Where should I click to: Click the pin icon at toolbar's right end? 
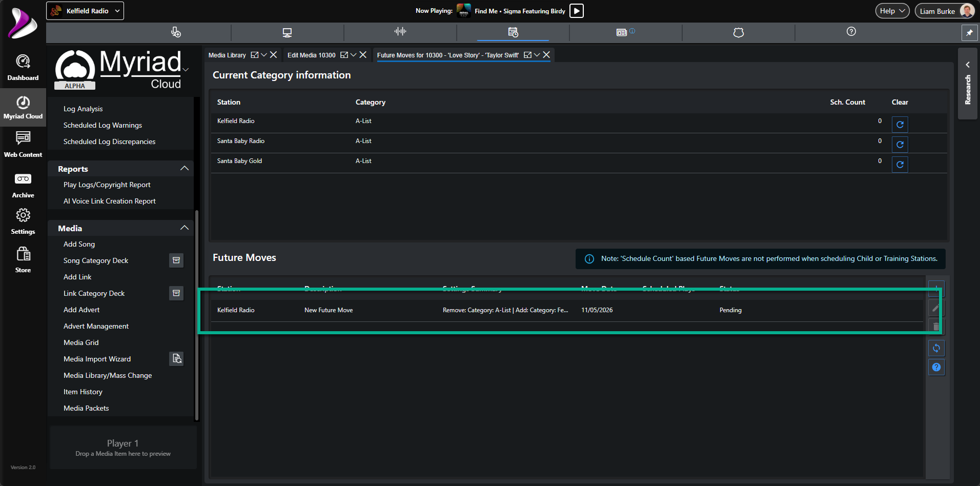pyautogui.click(x=969, y=32)
